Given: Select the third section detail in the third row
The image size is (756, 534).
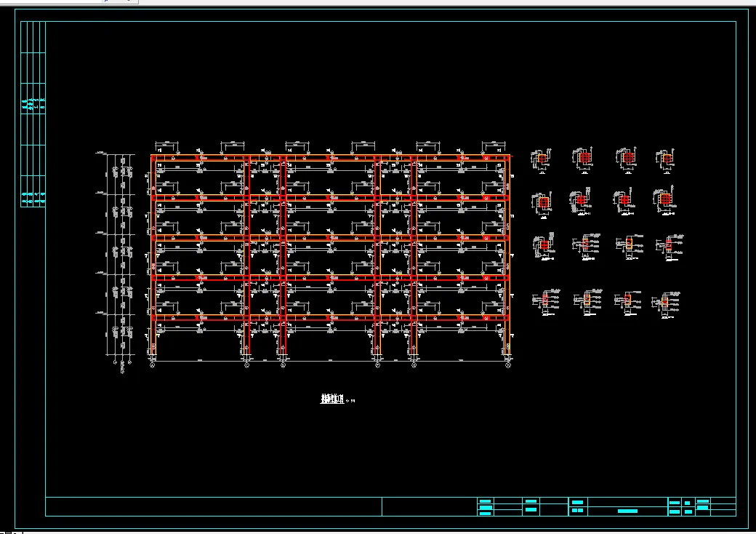Looking at the screenshot, I should click(x=630, y=247).
